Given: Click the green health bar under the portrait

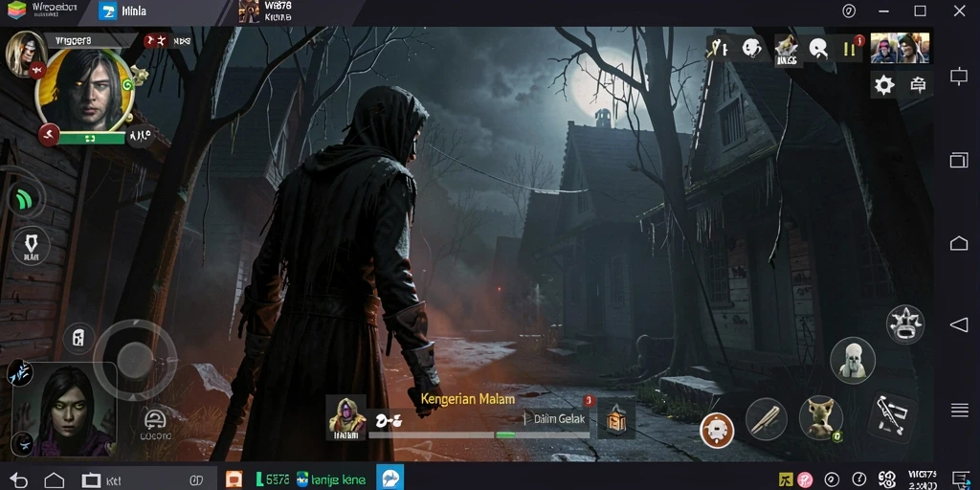Looking at the screenshot, I should 91,138.
